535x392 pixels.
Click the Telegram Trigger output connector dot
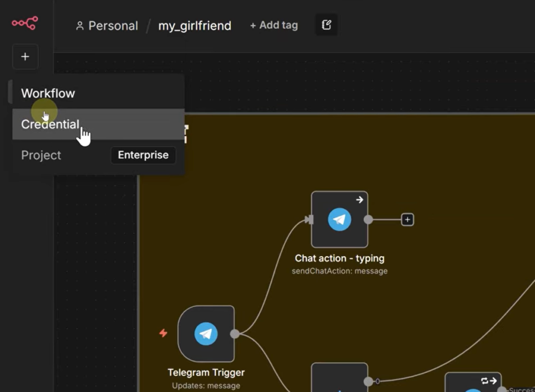click(235, 334)
